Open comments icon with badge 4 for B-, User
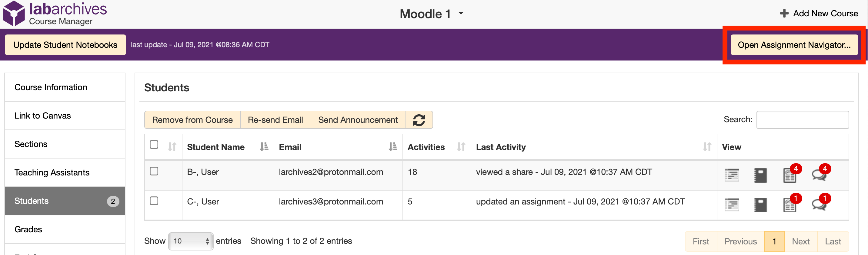The width and height of the screenshot is (868, 255). pyautogui.click(x=820, y=174)
